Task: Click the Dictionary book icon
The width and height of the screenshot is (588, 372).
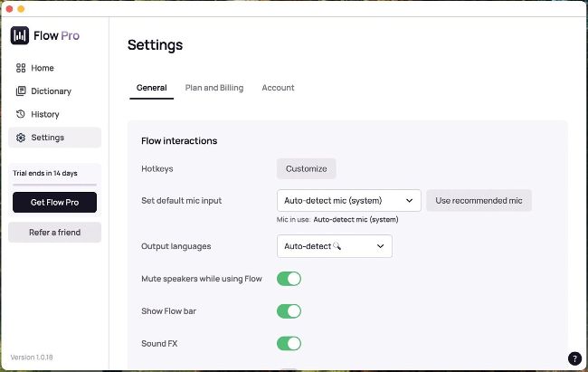Action: tap(21, 91)
